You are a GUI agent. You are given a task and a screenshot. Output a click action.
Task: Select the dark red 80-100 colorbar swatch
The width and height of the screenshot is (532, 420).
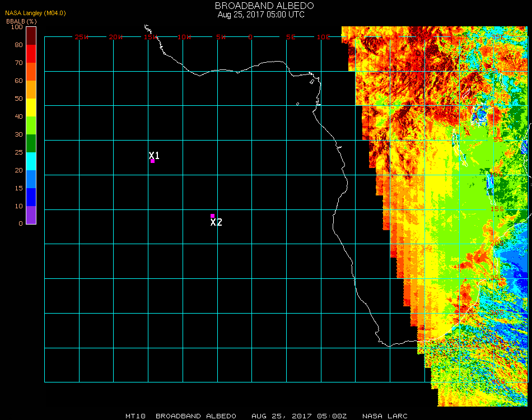(x=31, y=36)
